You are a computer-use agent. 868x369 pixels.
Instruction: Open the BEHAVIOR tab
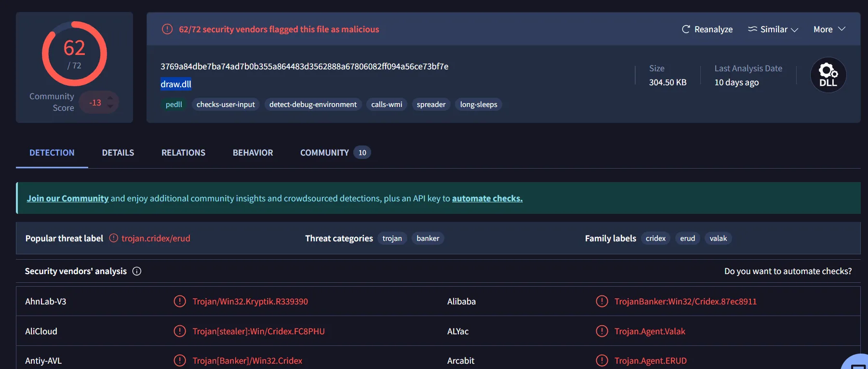coord(253,153)
